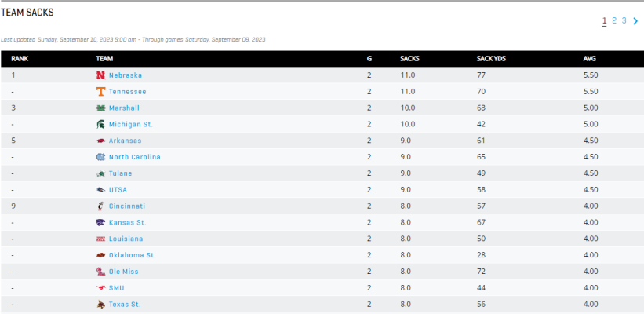
Task: Select Kansas St.'s sack yards 67
Action: coord(481,222)
